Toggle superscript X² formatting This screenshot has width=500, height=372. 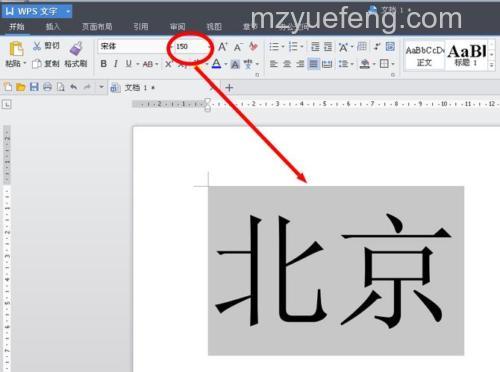[169, 64]
